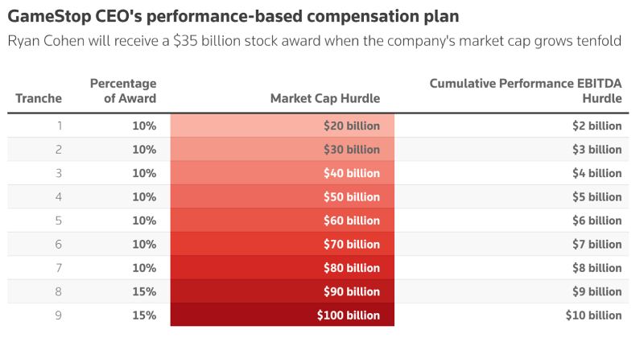
Task: Select the $60 billion market cap cell
Action: (283, 221)
